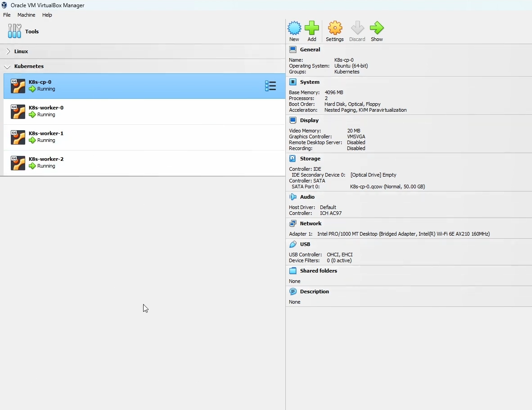The image size is (532, 410).
Task: Select the K8s-worker-0 machine name
Action: coord(46,108)
